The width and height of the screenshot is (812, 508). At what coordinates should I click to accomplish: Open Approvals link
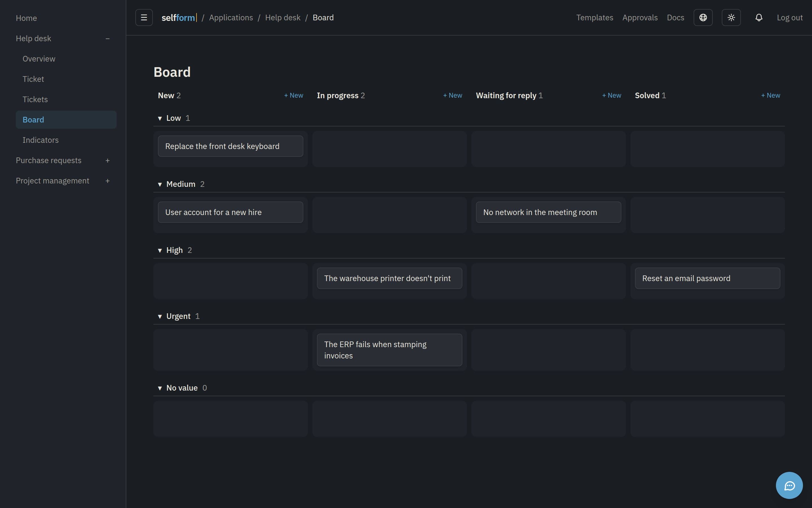pyautogui.click(x=640, y=17)
